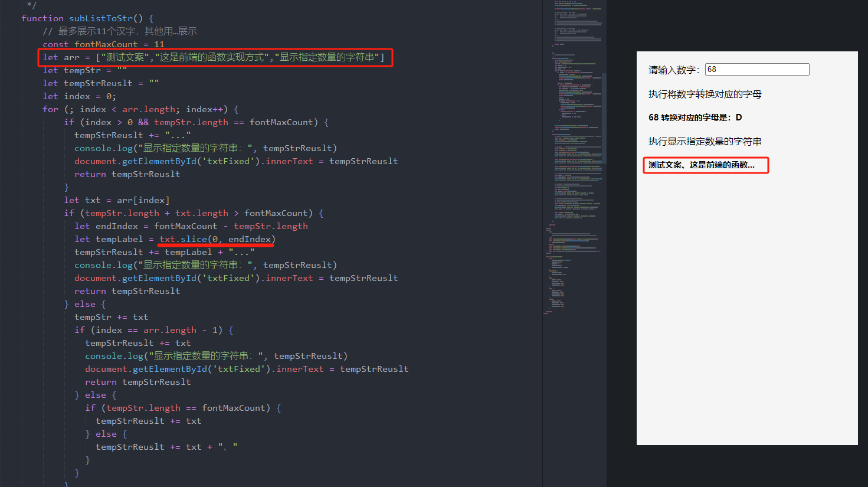Image resolution: width=868 pixels, height=487 pixels.
Task: Click the tempStrReuslt += "..." line
Action: (x=133, y=135)
